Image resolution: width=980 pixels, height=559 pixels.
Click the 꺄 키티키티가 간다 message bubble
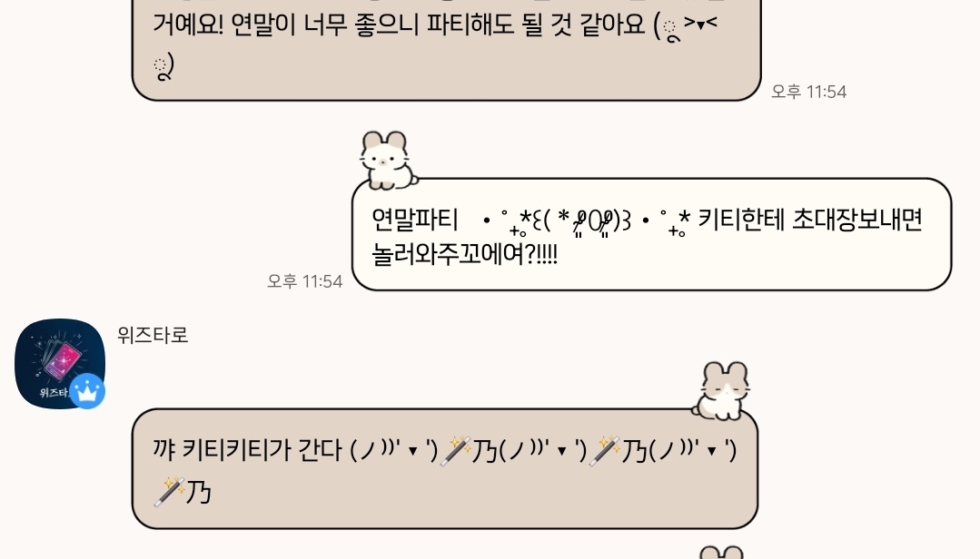445,469
